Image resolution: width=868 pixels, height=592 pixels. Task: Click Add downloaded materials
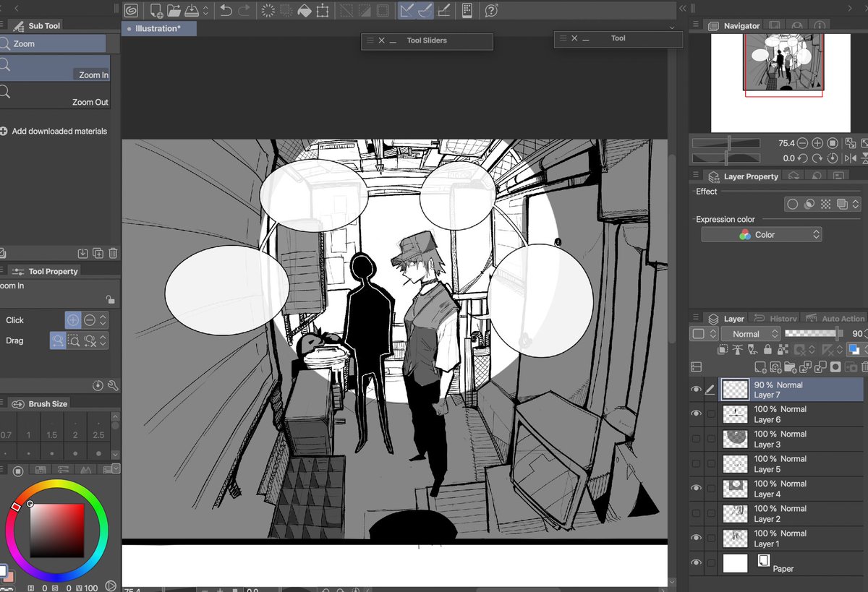click(x=54, y=131)
